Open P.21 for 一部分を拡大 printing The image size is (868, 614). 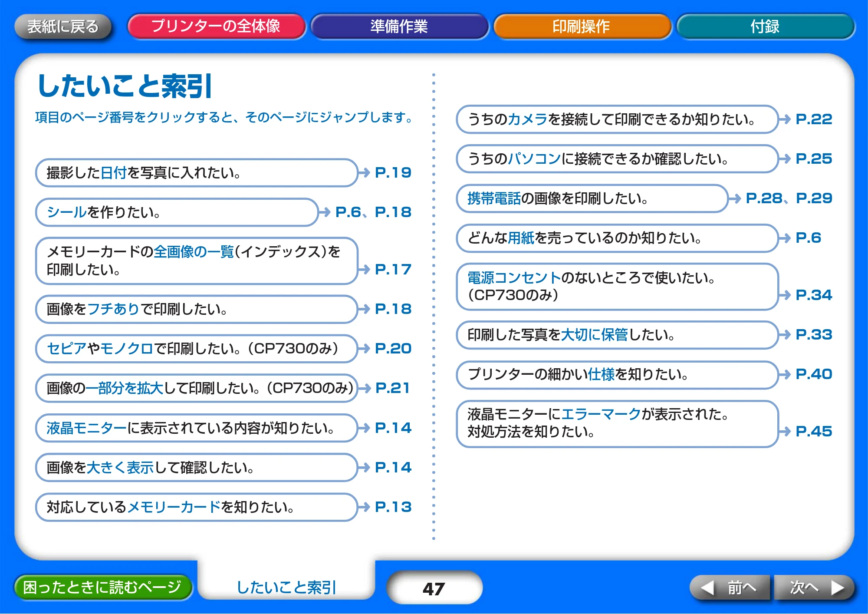click(393, 388)
